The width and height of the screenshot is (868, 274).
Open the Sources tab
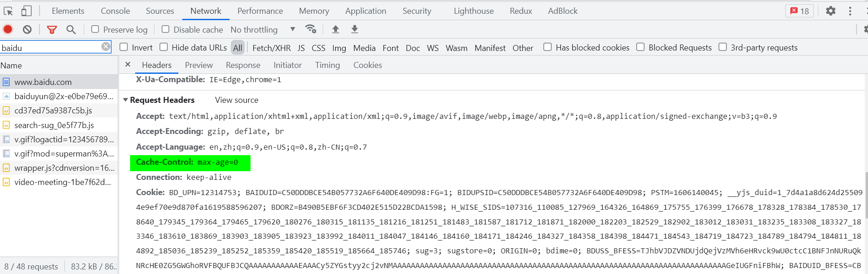pos(160,11)
